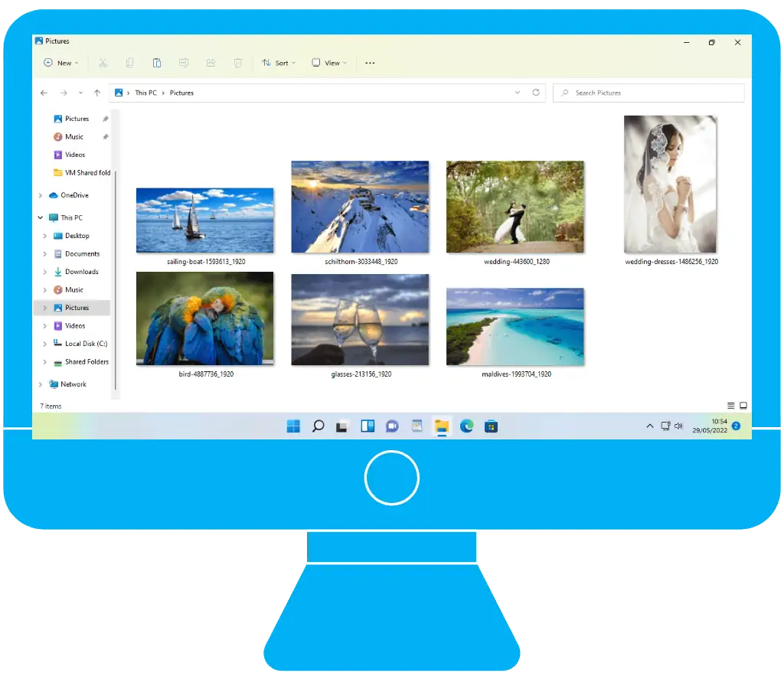This screenshot has height=676, width=784.
Task: Click the Paste icon in the toolbar
Action: pos(157,63)
